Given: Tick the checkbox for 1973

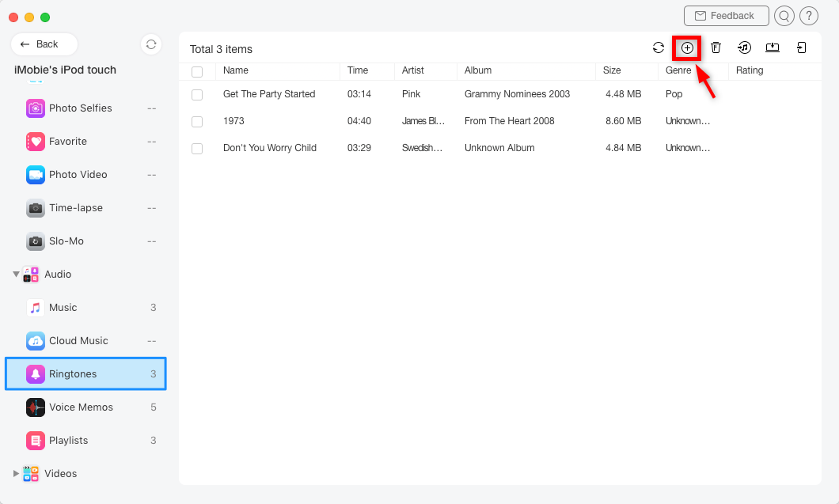Looking at the screenshot, I should (197, 122).
